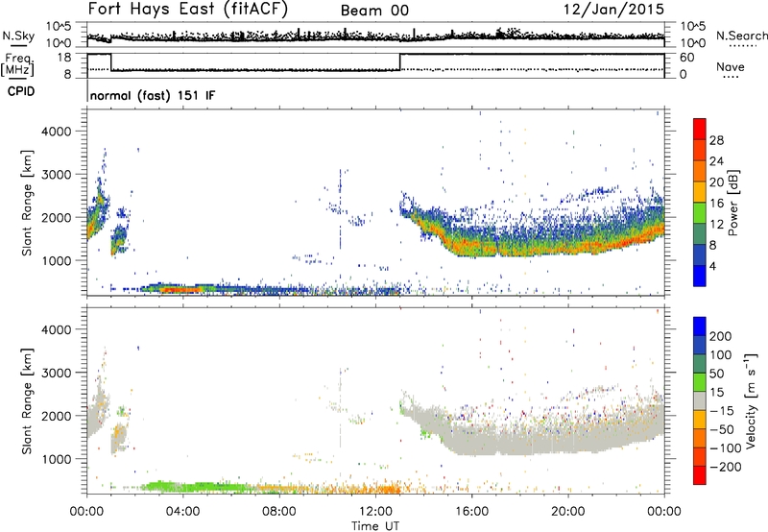Click the "Freq. [MHz]" label
The width and height of the screenshot is (768, 532).
pyautogui.click(x=17, y=64)
